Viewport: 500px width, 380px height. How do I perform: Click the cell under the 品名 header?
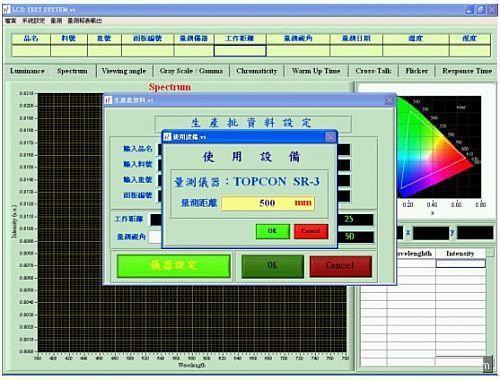(x=31, y=51)
